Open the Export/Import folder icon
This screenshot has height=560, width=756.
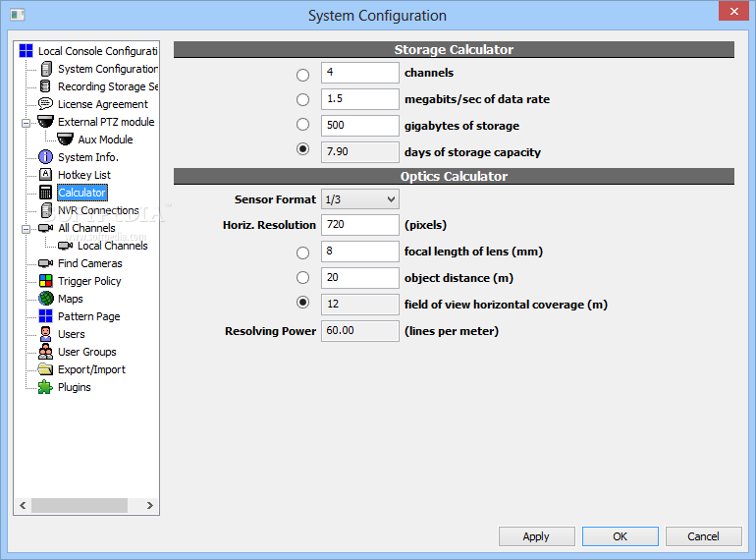[x=45, y=369]
